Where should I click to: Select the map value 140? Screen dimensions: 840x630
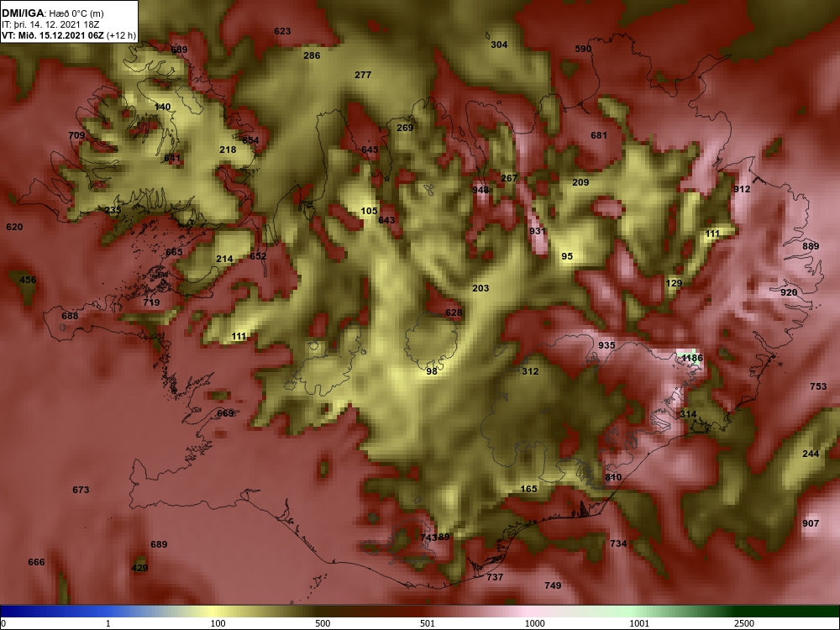pyautogui.click(x=162, y=108)
